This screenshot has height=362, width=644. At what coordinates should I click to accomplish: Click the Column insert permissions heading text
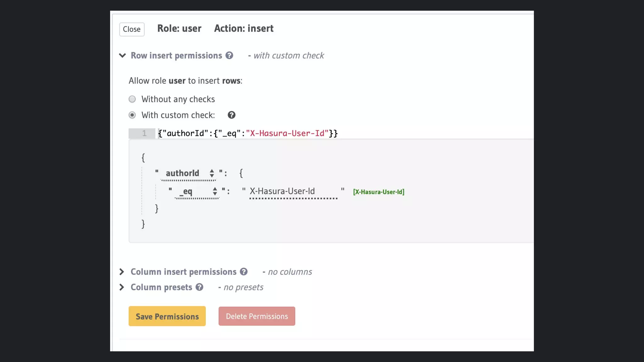coord(183,272)
